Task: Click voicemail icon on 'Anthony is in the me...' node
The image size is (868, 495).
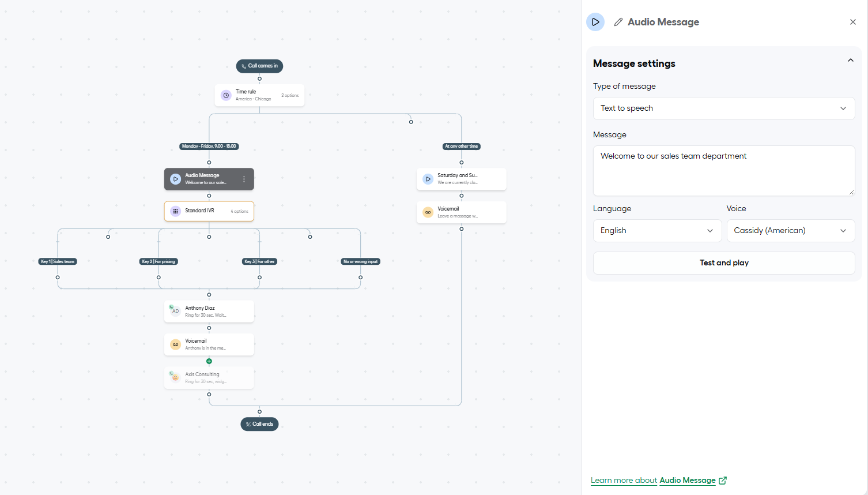Action: coord(176,344)
